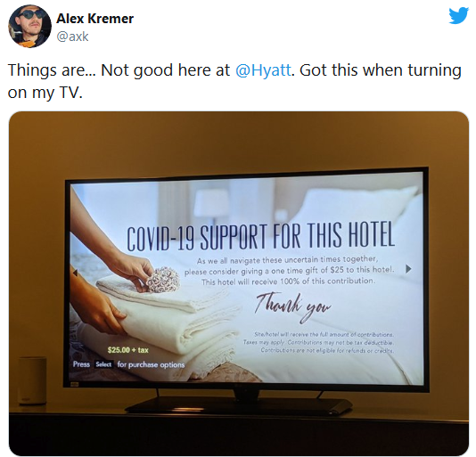The width and height of the screenshot is (476, 457).
Task: Click the COVID-19 Support headline on TV
Action: point(260,237)
